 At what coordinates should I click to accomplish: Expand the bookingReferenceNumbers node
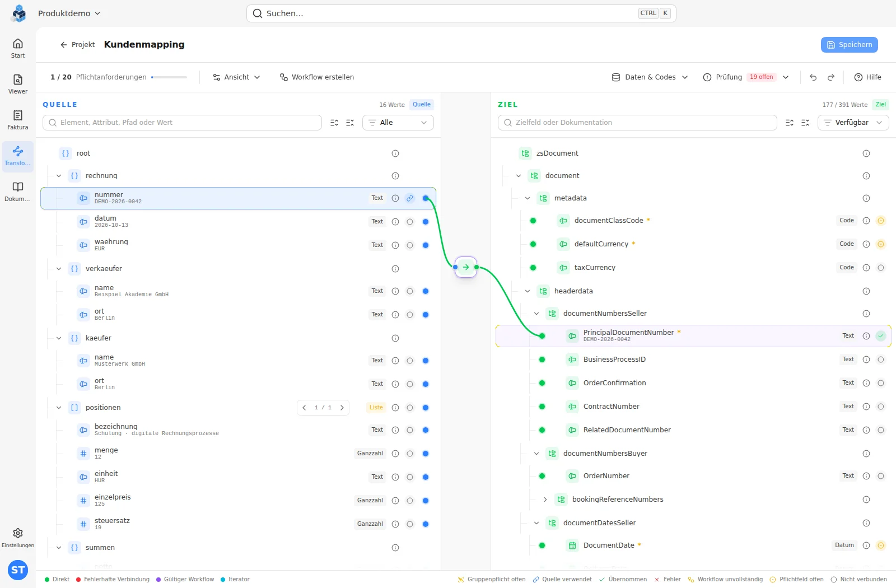pos(545,500)
